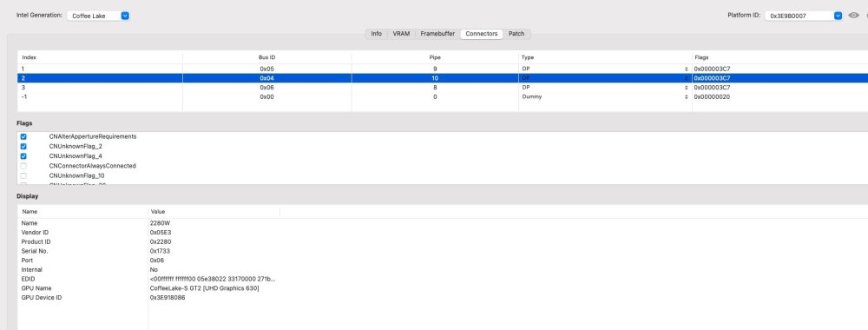Viewport: 868px width, 330px height.
Task: Click the Type column header
Action: pyautogui.click(x=528, y=57)
